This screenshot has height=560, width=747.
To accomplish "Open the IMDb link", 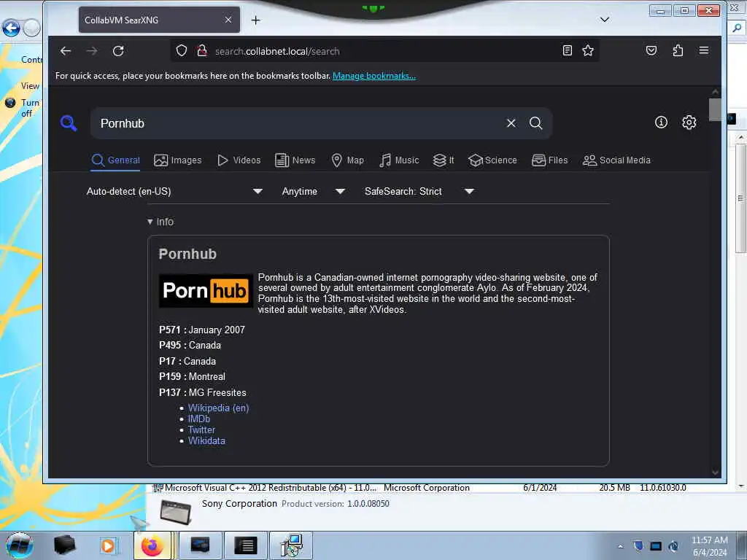I will (x=198, y=419).
